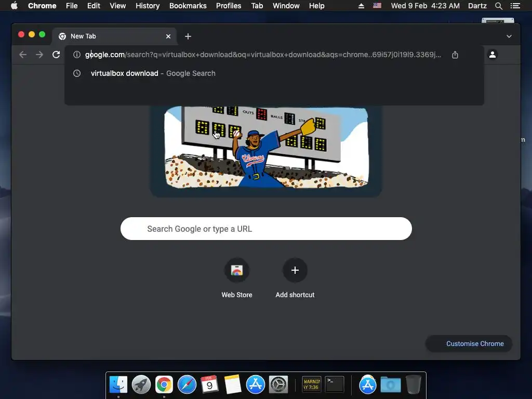Open Customise Chrome

[469, 344]
